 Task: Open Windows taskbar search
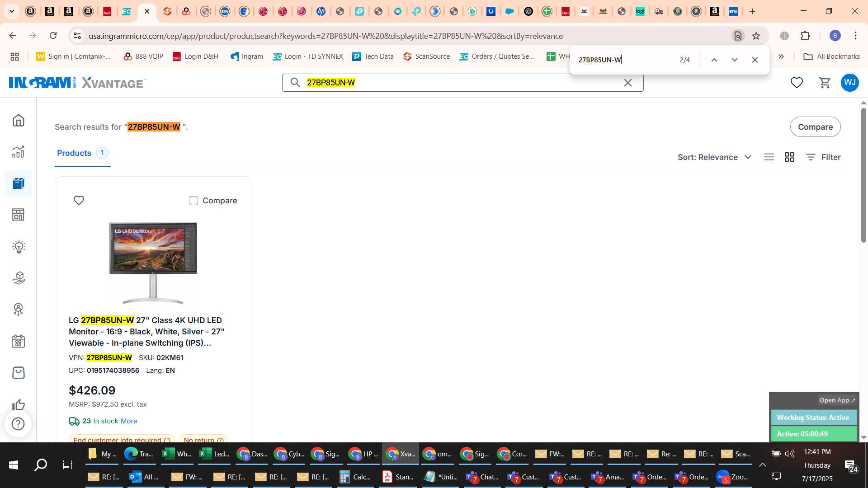pyautogui.click(x=41, y=465)
